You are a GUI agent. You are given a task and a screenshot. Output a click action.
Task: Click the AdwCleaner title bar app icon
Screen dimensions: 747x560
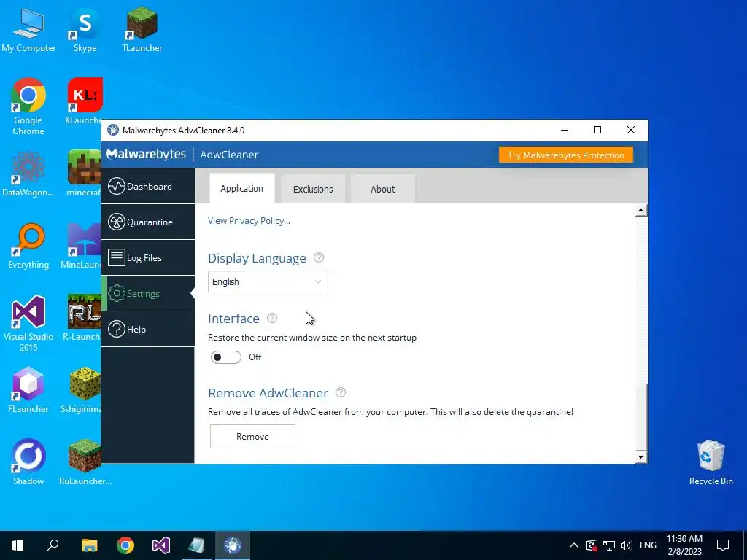pyautogui.click(x=113, y=130)
